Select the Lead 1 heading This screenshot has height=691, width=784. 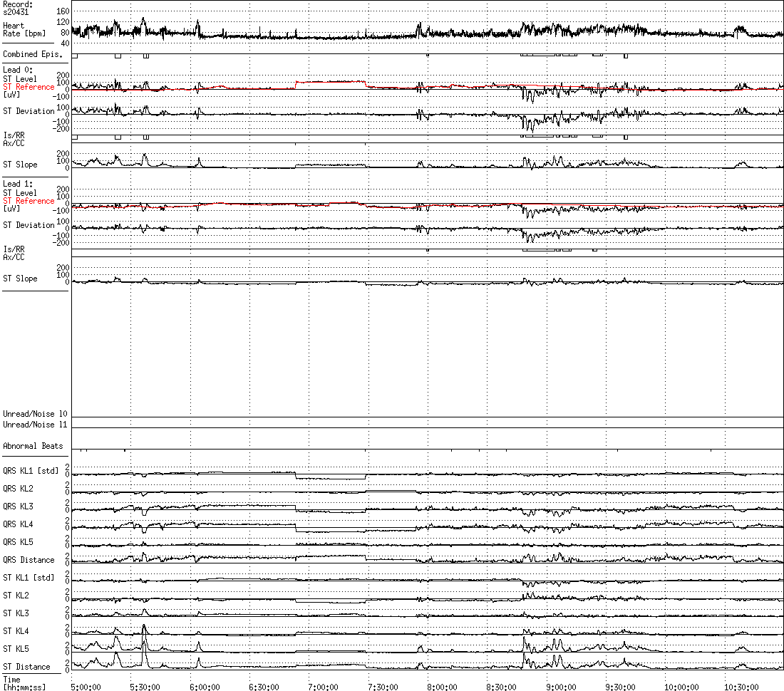pos(17,184)
